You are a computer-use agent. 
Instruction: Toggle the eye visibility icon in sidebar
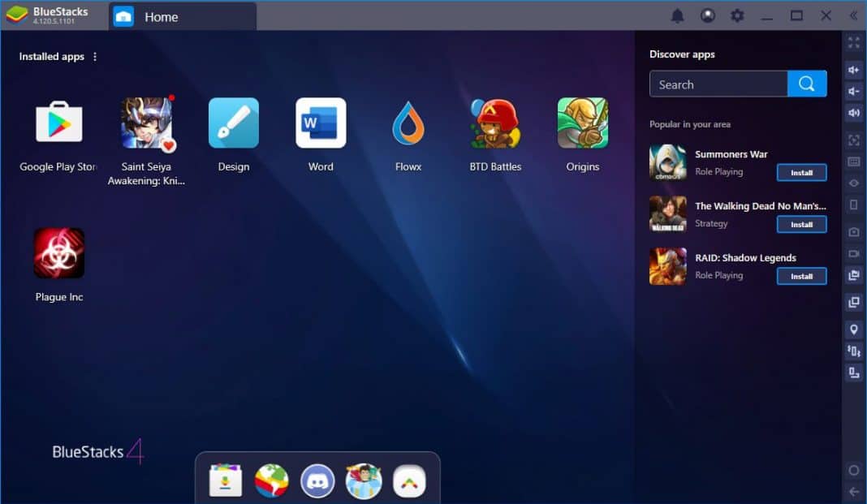point(853,183)
